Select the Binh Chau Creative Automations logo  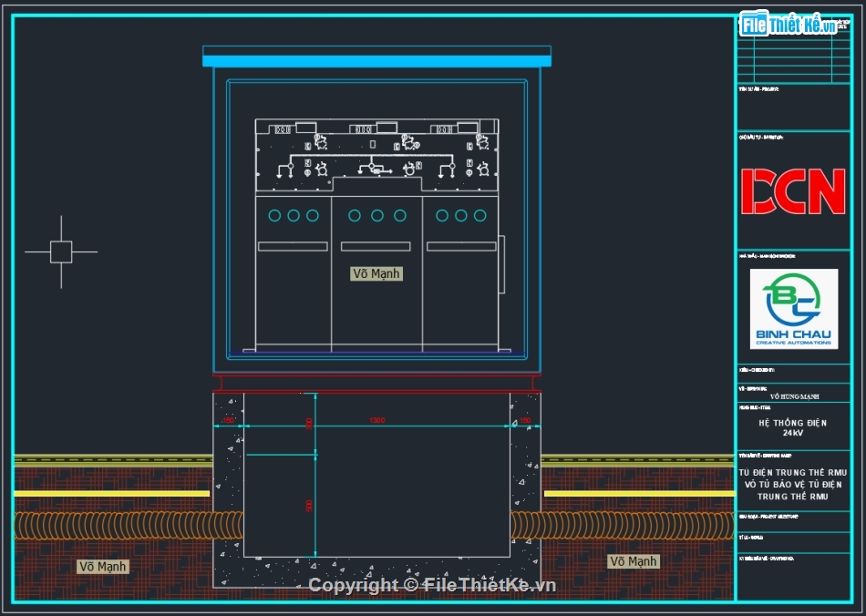pos(794,309)
